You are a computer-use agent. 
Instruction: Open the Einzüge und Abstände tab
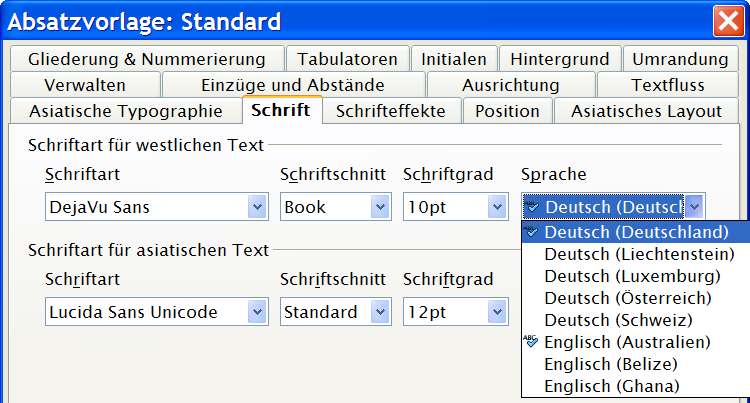click(292, 85)
